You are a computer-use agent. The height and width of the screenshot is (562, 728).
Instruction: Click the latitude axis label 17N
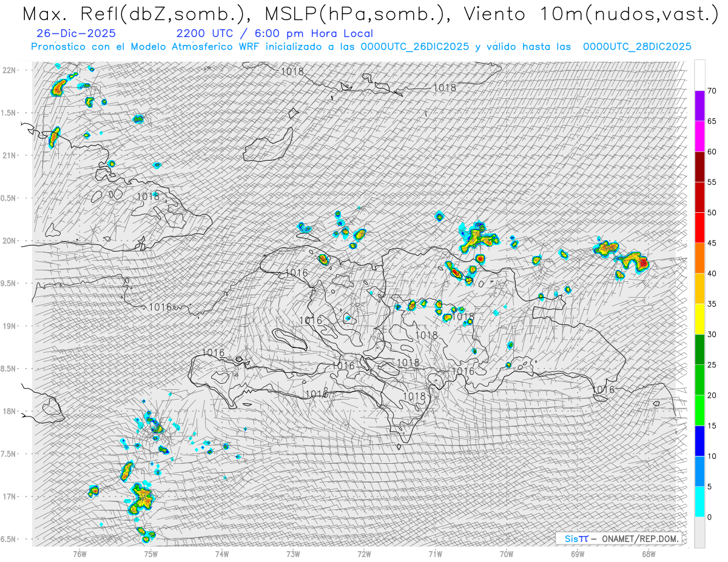(10, 497)
